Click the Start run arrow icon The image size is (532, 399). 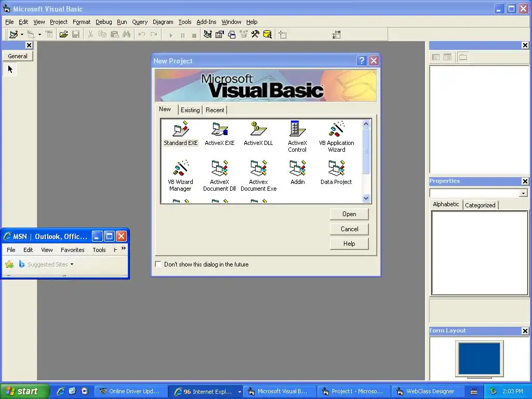pyautogui.click(x=170, y=35)
